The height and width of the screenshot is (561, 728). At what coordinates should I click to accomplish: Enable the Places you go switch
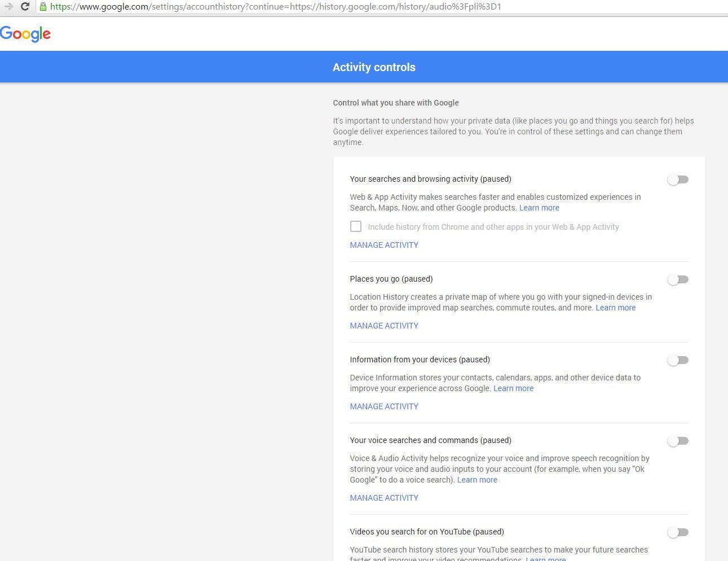(678, 279)
